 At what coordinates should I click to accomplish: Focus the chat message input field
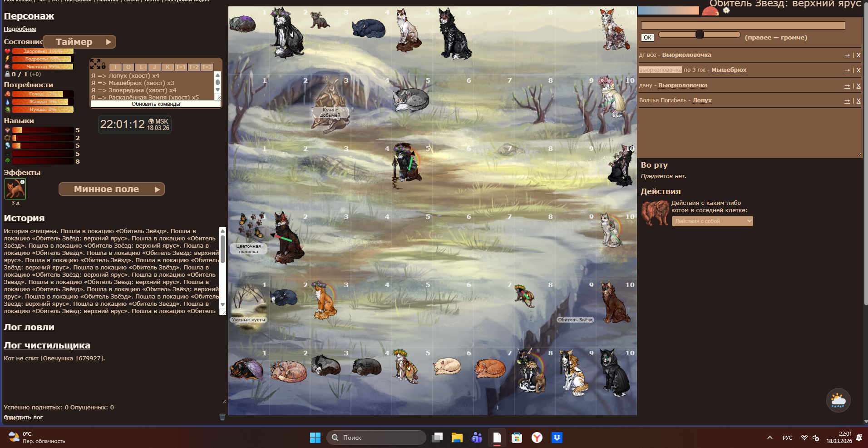(x=743, y=25)
